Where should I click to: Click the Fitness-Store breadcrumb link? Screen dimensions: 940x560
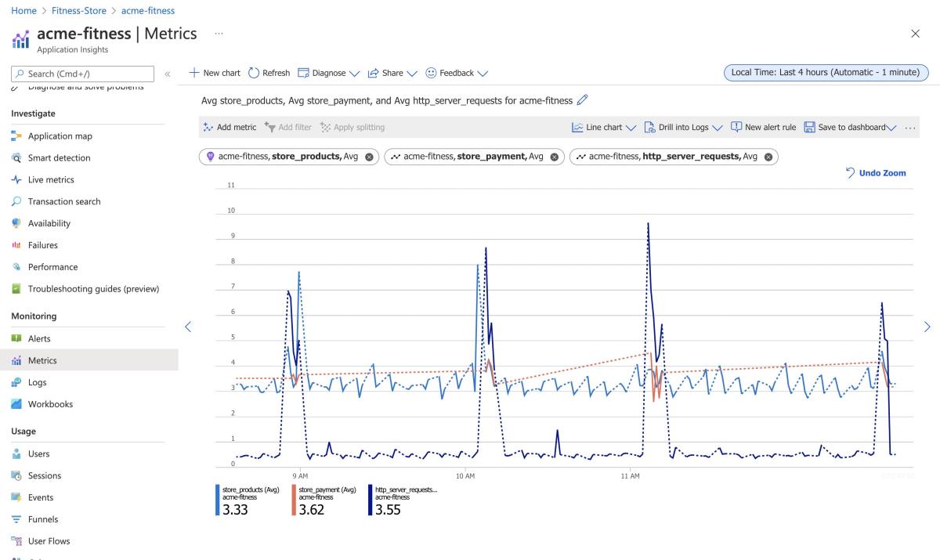coord(78,11)
